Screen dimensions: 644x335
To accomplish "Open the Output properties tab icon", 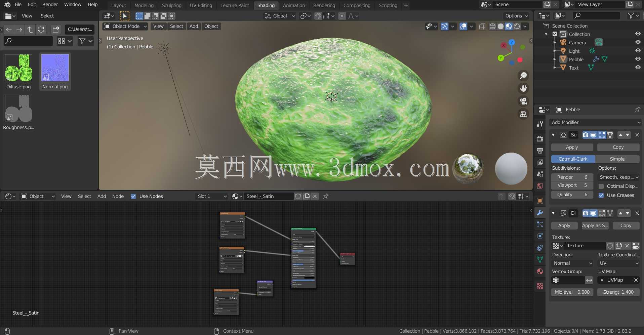I will [x=540, y=151].
